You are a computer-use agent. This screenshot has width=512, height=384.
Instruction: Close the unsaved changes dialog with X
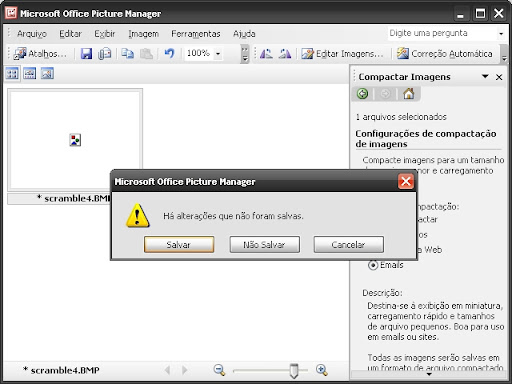tap(406, 181)
